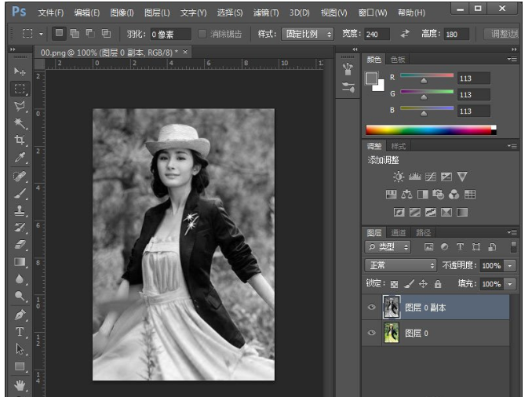This screenshot has height=397, width=532.
Task: Toggle visibility of 图层 0 layer
Action: (x=372, y=333)
